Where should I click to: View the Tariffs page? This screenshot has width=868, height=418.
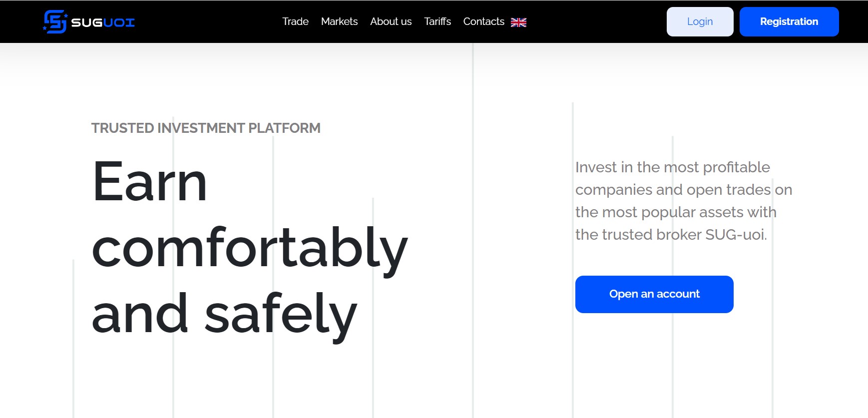click(437, 21)
